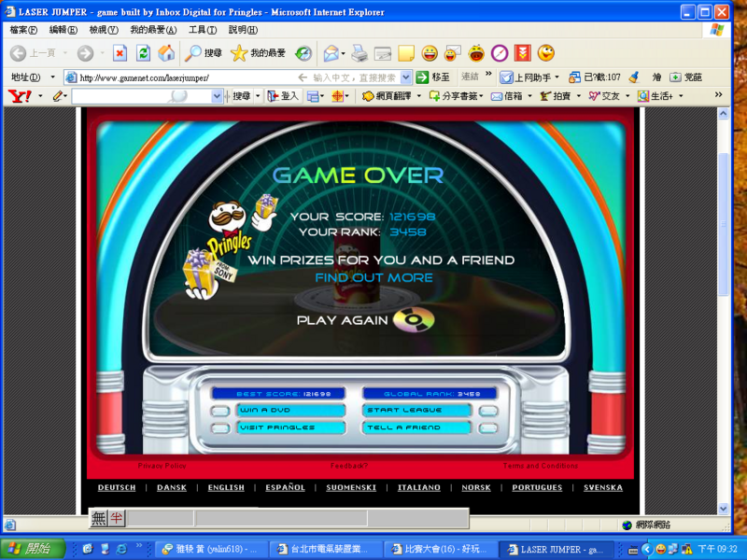747x560 pixels.
Task: Click the FIND OUT MORE link
Action: [374, 277]
